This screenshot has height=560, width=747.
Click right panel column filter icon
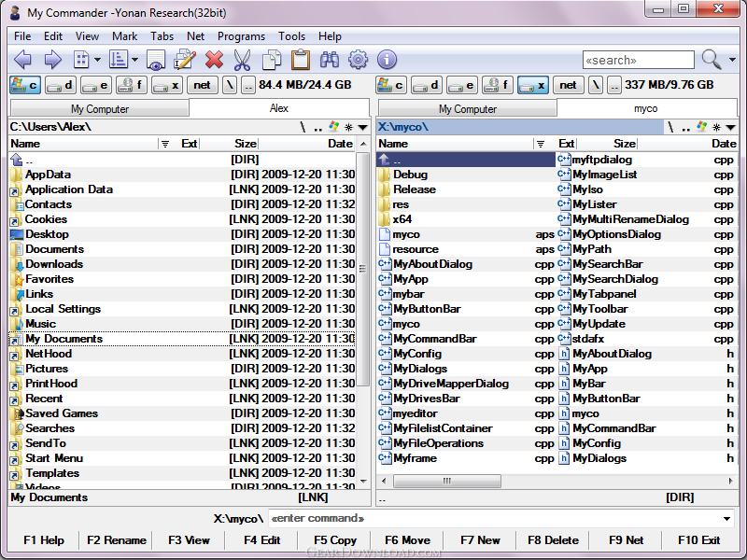(x=541, y=144)
